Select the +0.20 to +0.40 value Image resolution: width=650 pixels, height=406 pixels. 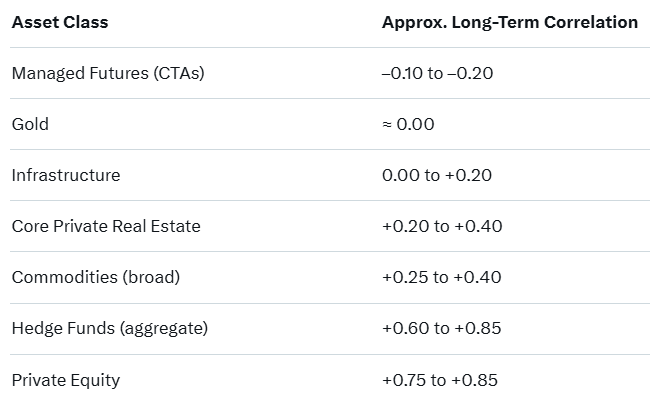tap(442, 226)
